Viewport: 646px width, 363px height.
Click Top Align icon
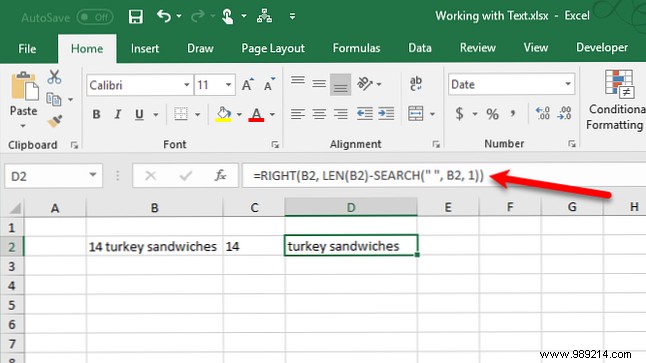[297, 81]
